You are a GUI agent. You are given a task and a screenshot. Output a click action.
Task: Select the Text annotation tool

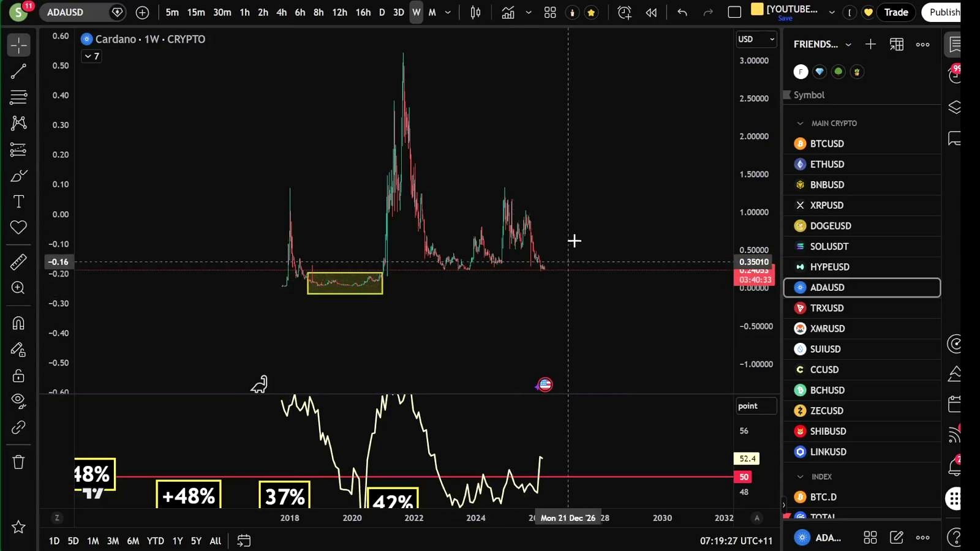[18, 201]
